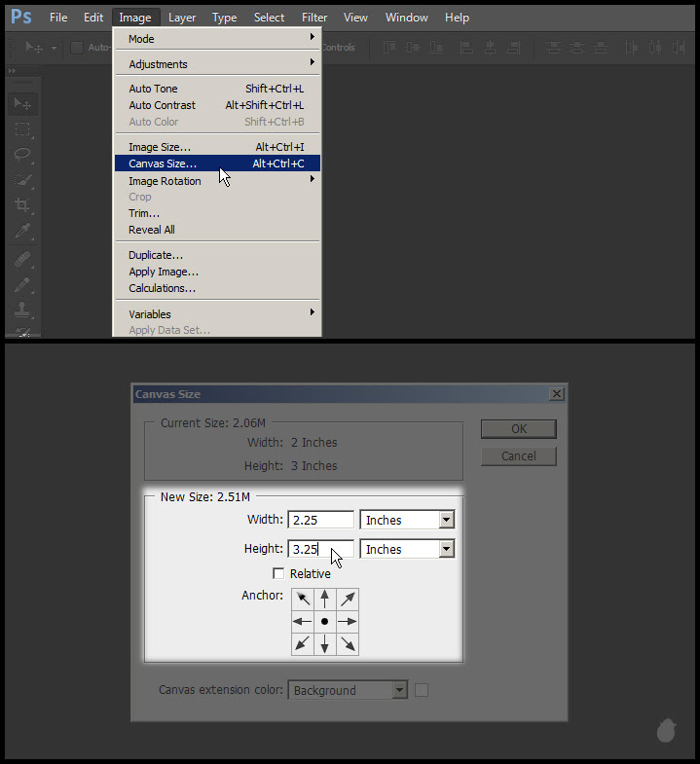This screenshot has height=764, width=700.
Task: Click Distribute left edges icon
Action: click(631, 48)
